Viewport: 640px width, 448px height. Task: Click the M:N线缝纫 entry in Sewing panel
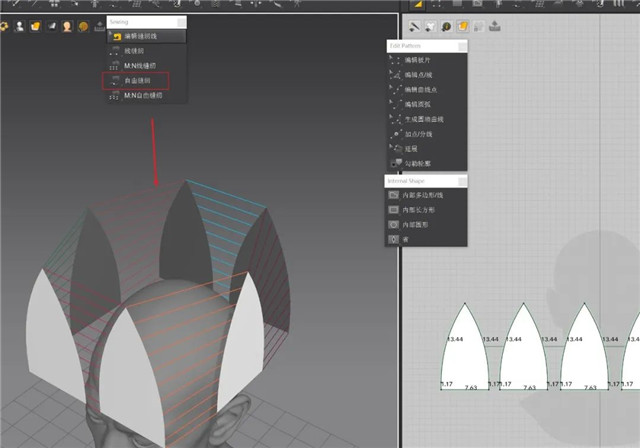click(140, 65)
